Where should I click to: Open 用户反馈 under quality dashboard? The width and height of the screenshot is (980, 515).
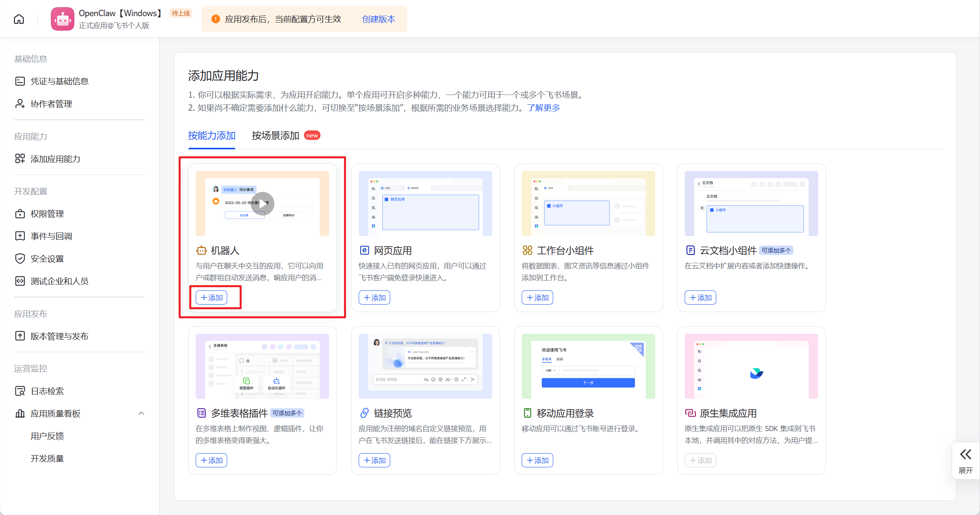(x=47, y=436)
